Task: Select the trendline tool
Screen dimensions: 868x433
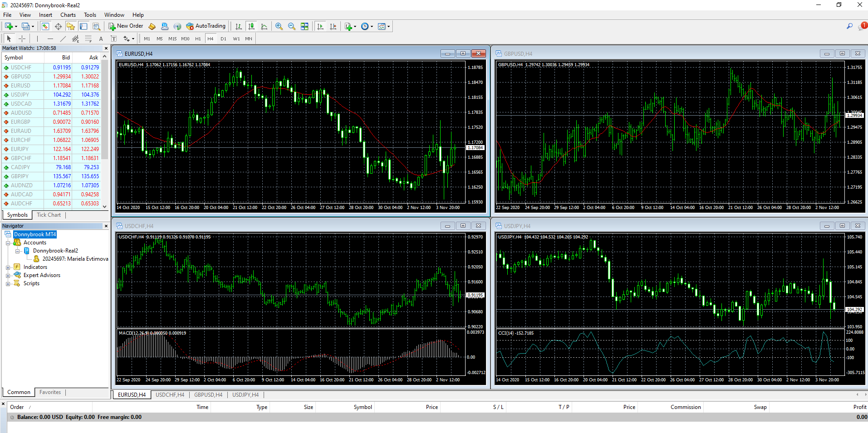Action: (63, 39)
